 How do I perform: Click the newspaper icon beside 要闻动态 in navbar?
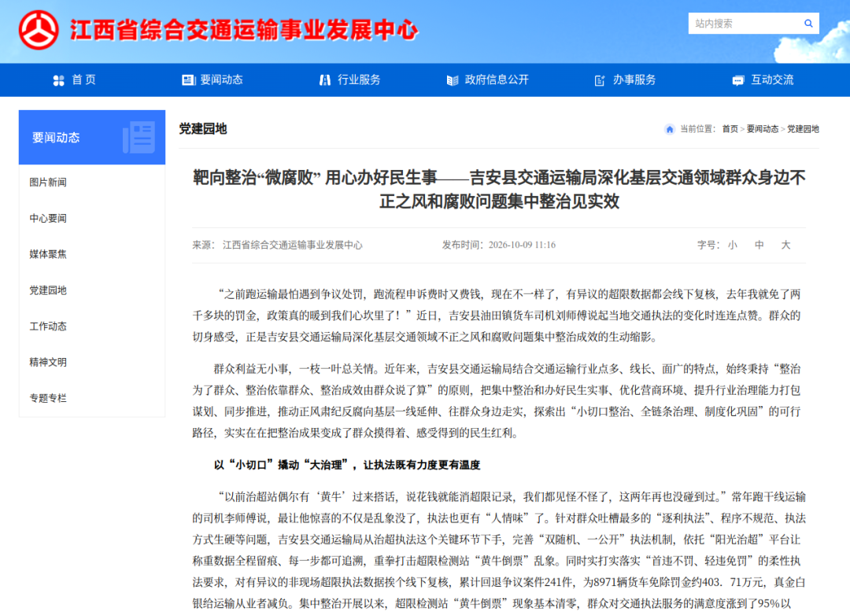click(x=188, y=80)
